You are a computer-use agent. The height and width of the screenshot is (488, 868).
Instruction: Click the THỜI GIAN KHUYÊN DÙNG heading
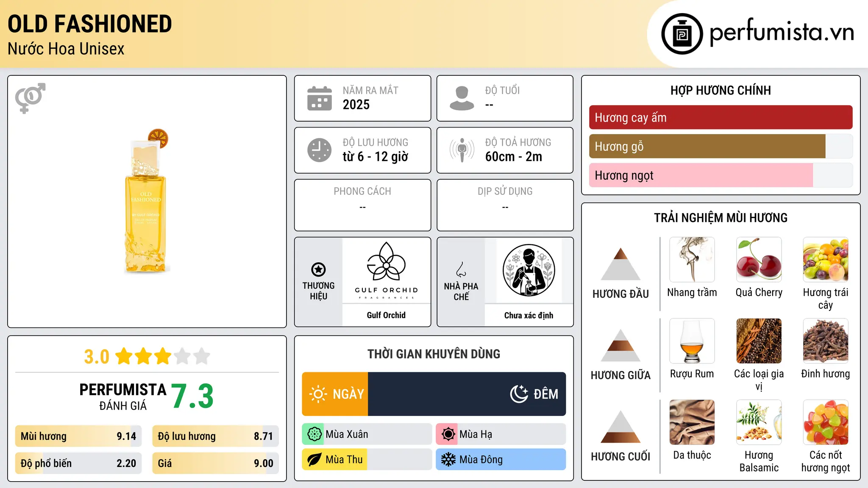click(x=434, y=354)
